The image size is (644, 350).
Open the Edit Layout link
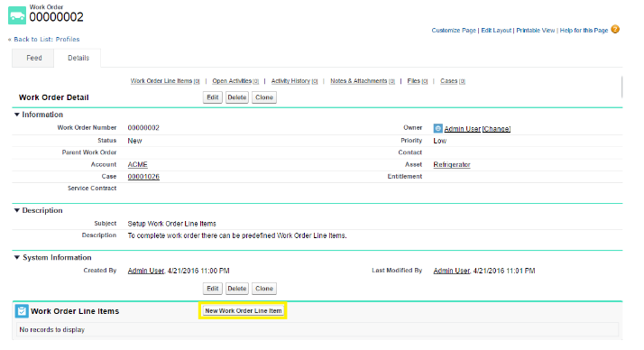point(496,31)
